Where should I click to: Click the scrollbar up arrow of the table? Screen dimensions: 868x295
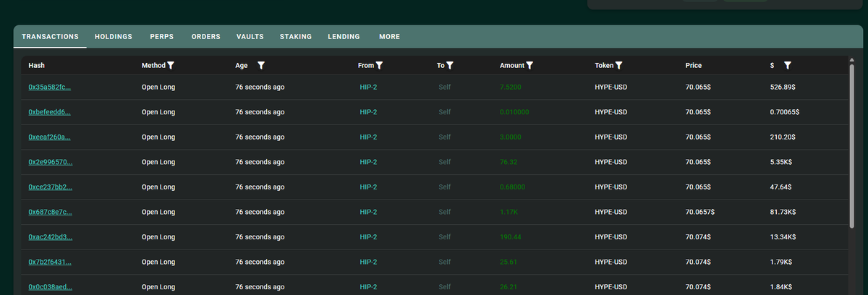(851, 61)
